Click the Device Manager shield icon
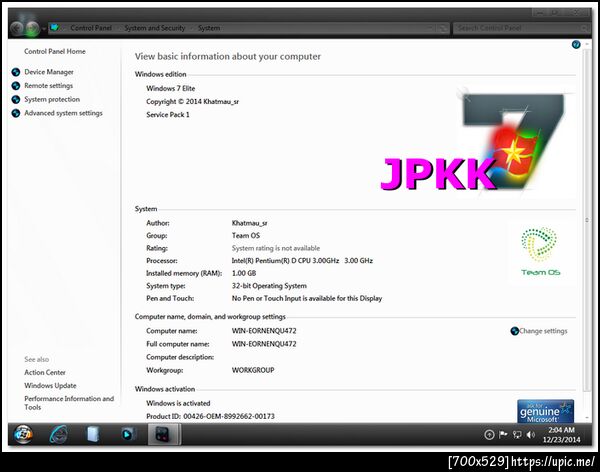The height and width of the screenshot is (472, 600). [16, 72]
